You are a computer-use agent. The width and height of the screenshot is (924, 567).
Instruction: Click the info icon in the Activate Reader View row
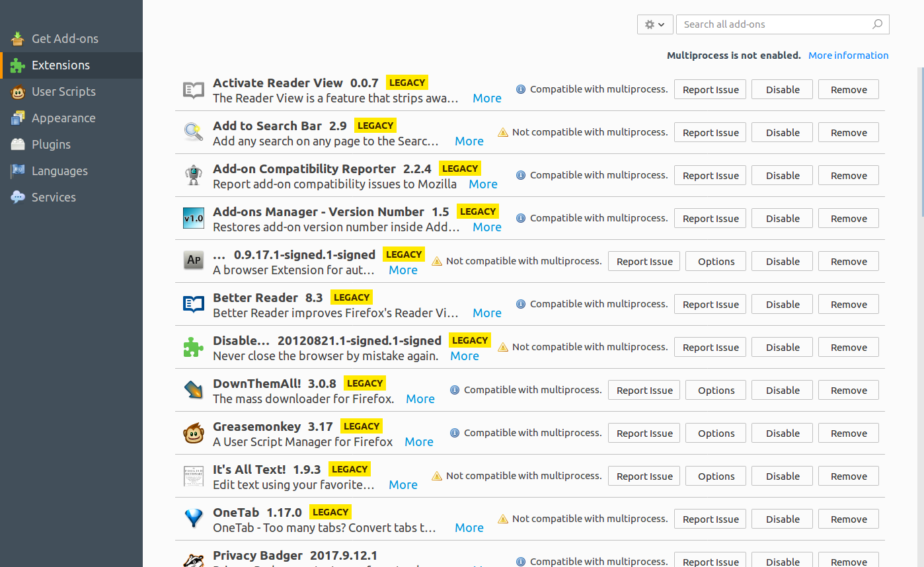521,89
